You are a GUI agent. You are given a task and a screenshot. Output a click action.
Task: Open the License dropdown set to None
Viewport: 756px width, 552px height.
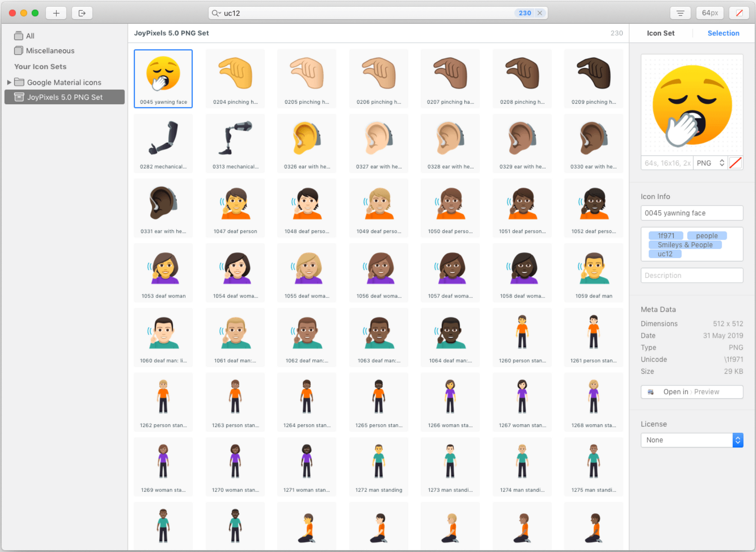[692, 440]
